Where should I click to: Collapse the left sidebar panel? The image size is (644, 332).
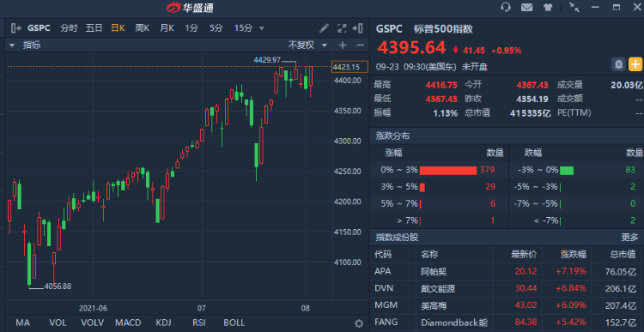coord(16,28)
